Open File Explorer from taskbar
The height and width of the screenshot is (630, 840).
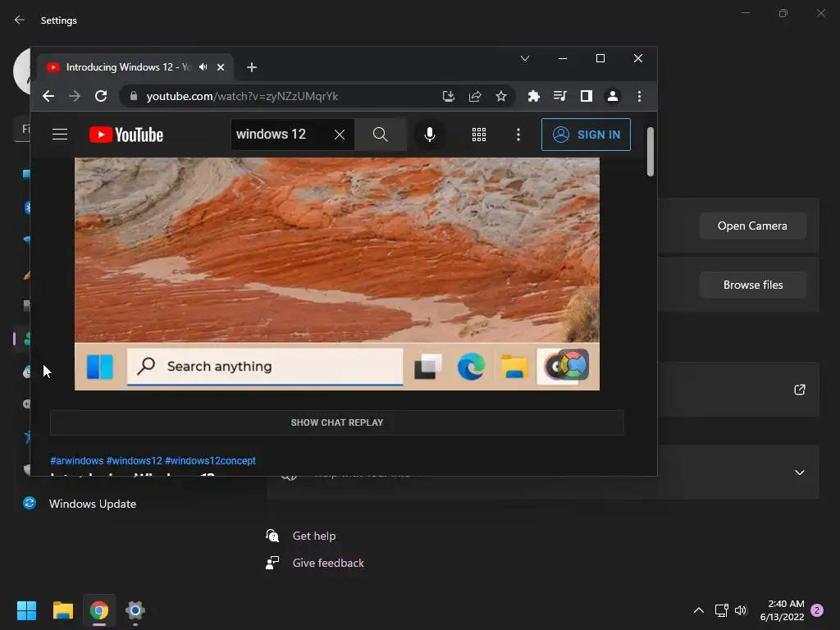point(62,610)
